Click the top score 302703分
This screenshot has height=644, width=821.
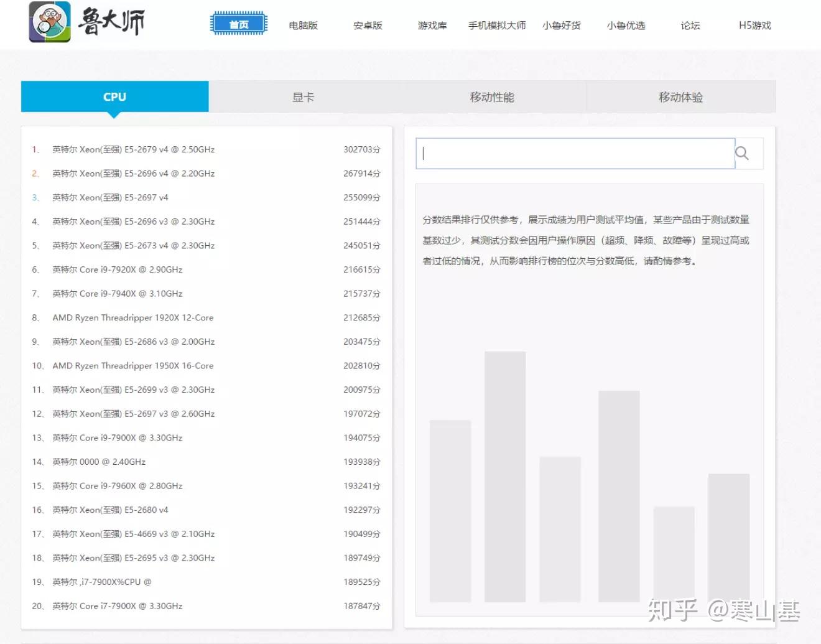[x=362, y=149]
